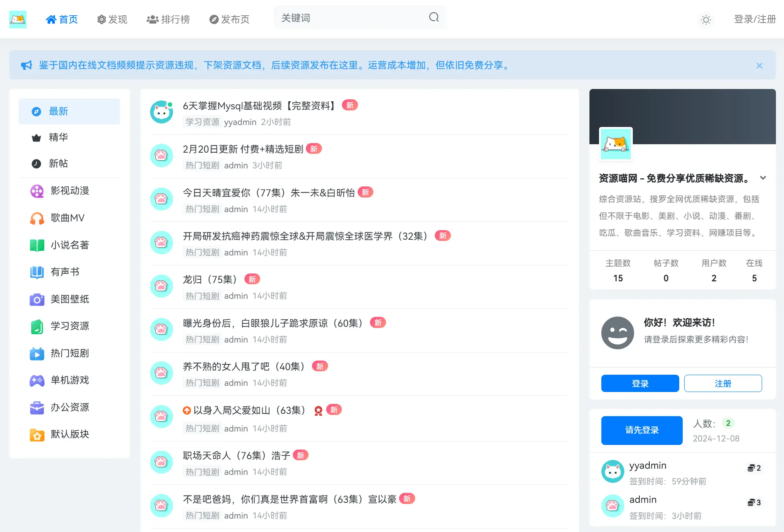Open the 办公资源 briefcase category
Viewport: 784px width, 532px height.
[x=37, y=408]
